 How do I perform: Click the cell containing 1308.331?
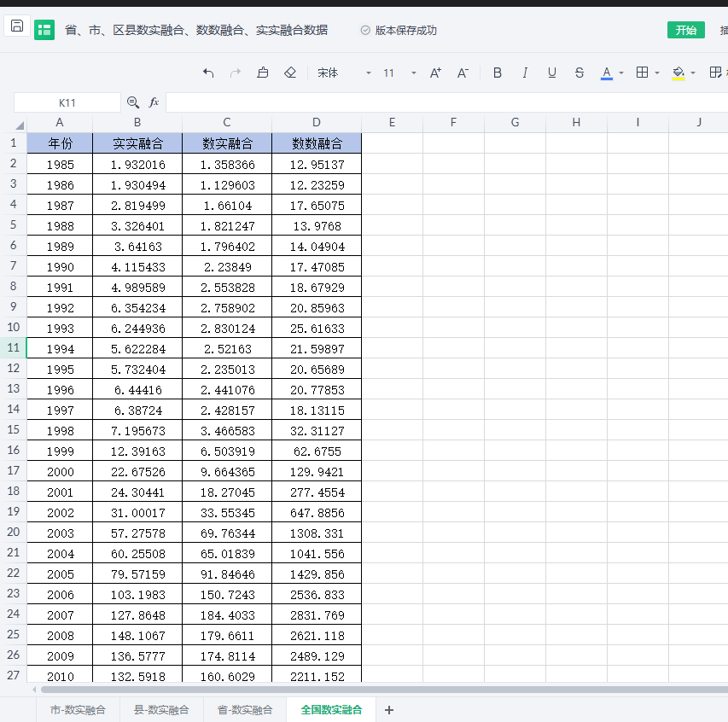(317, 533)
